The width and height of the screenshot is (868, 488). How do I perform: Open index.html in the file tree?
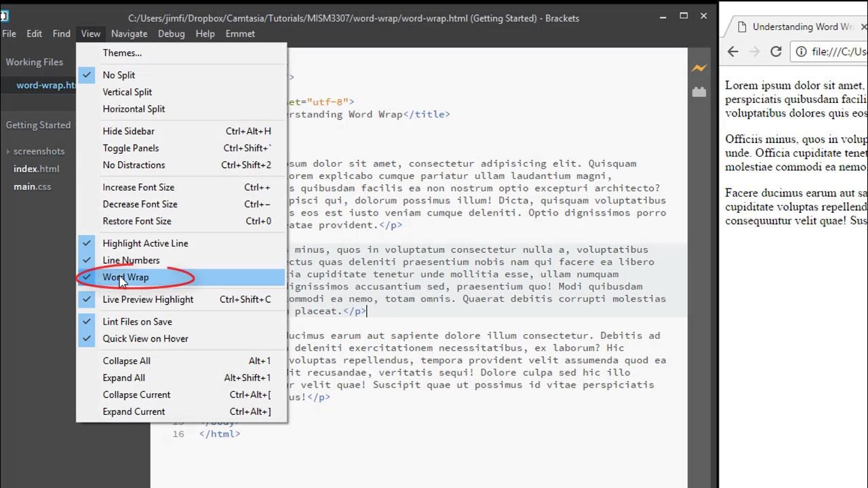pyautogui.click(x=37, y=169)
